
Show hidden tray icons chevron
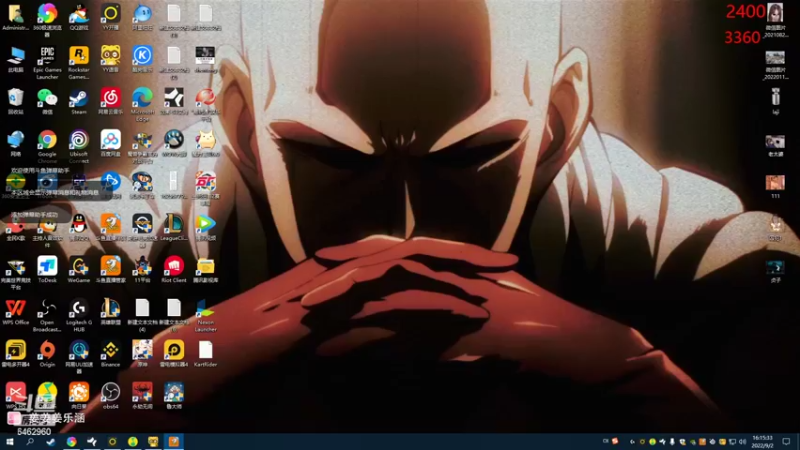point(632,442)
